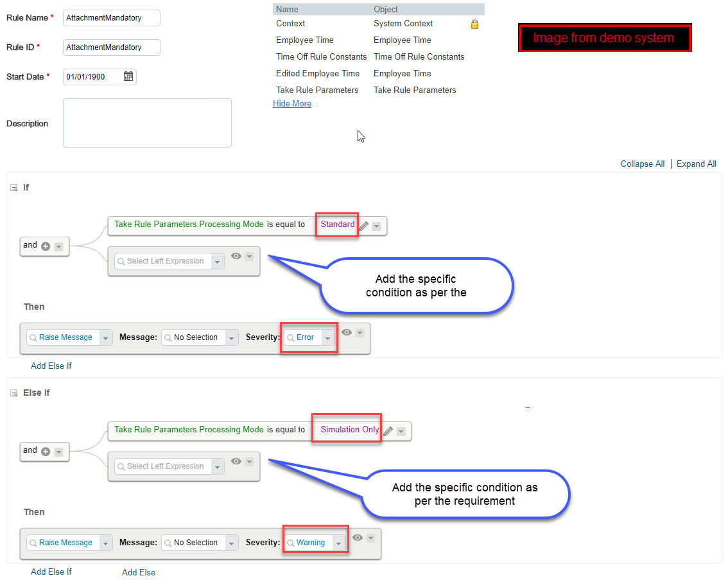Click the Add Else link
Viewport: 728px width, 585px height.
(139, 572)
